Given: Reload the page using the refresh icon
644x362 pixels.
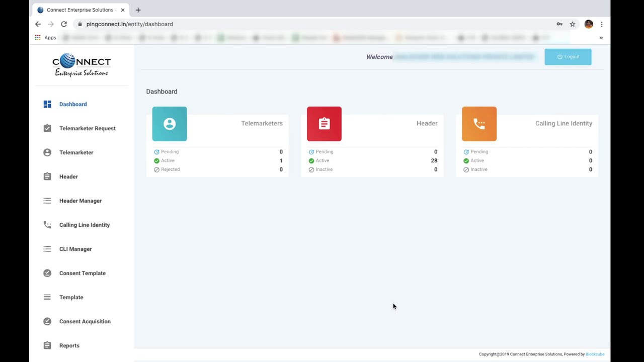Looking at the screenshot, I should pyautogui.click(x=64, y=24).
